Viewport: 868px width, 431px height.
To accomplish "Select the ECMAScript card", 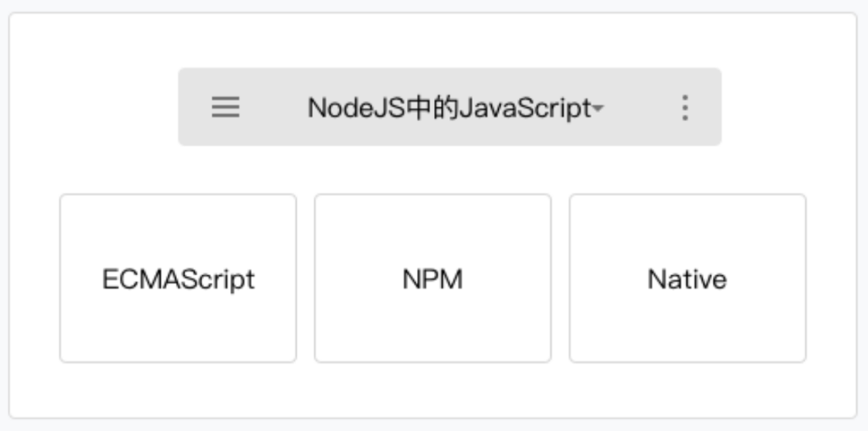I will (178, 279).
